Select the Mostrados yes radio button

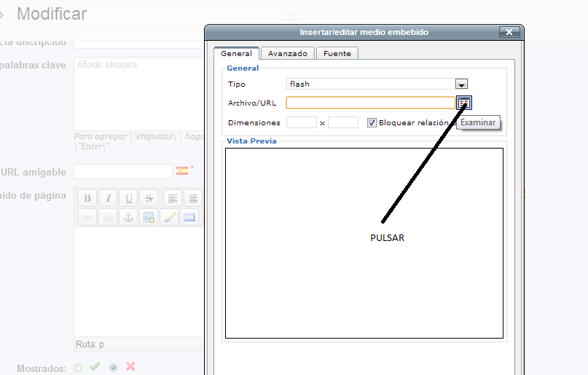[x=79, y=368]
